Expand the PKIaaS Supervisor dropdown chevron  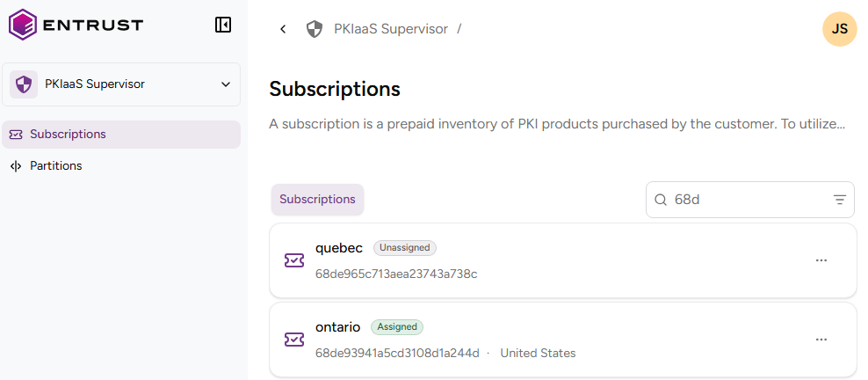pos(226,84)
